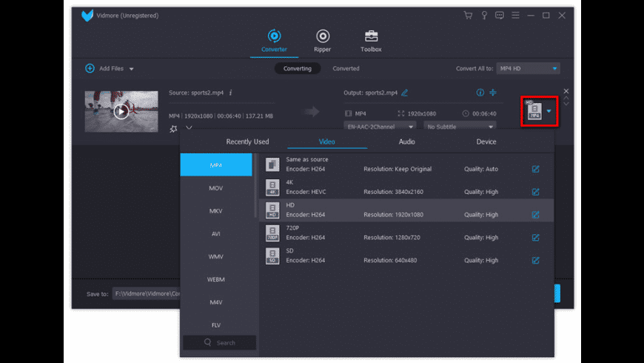The width and height of the screenshot is (644, 363).
Task: Switch to the Converter module
Action: [274, 41]
